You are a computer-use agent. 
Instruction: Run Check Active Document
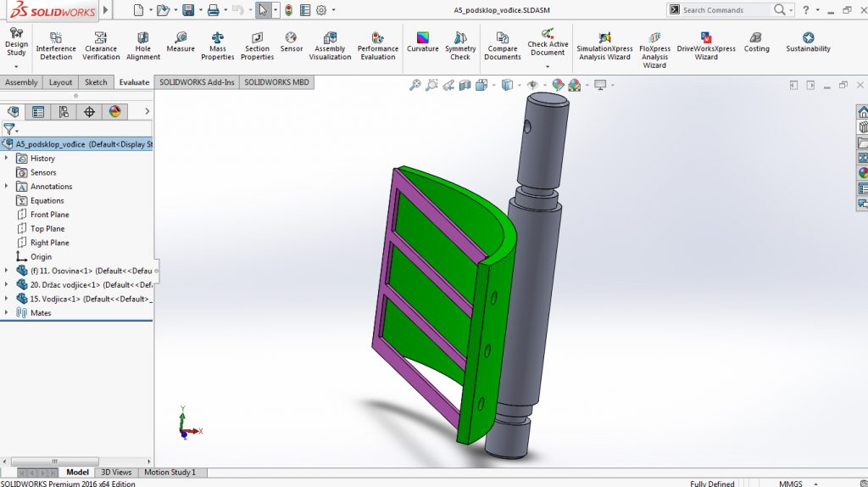pos(548,42)
